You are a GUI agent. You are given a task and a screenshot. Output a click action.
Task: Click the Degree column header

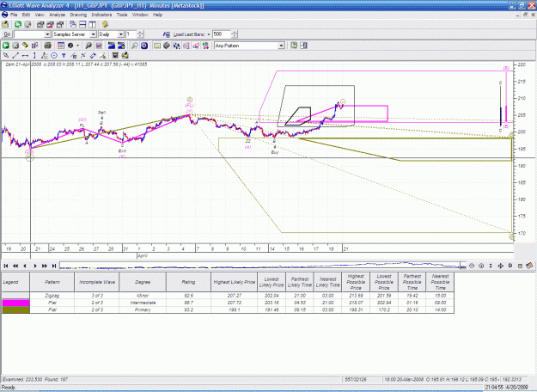pos(143,282)
